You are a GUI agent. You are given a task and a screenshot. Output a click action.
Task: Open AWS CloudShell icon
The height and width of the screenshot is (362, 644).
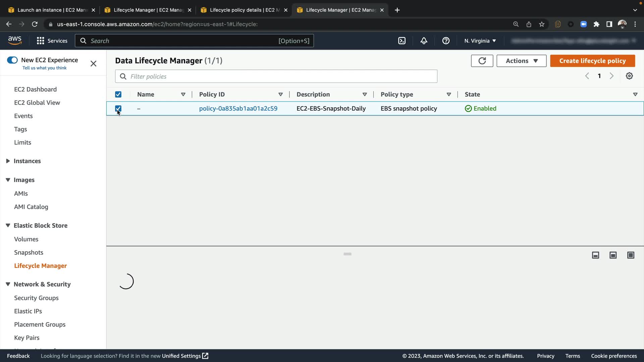(x=402, y=41)
